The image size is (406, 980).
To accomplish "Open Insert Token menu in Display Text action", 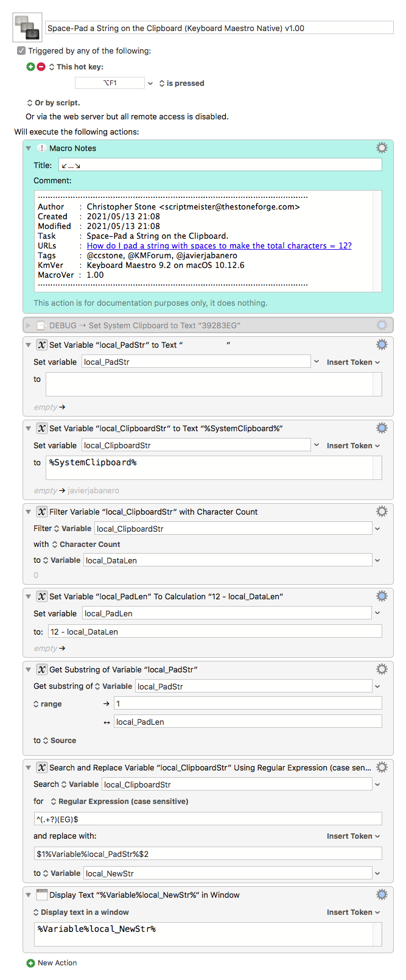I will (353, 912).
